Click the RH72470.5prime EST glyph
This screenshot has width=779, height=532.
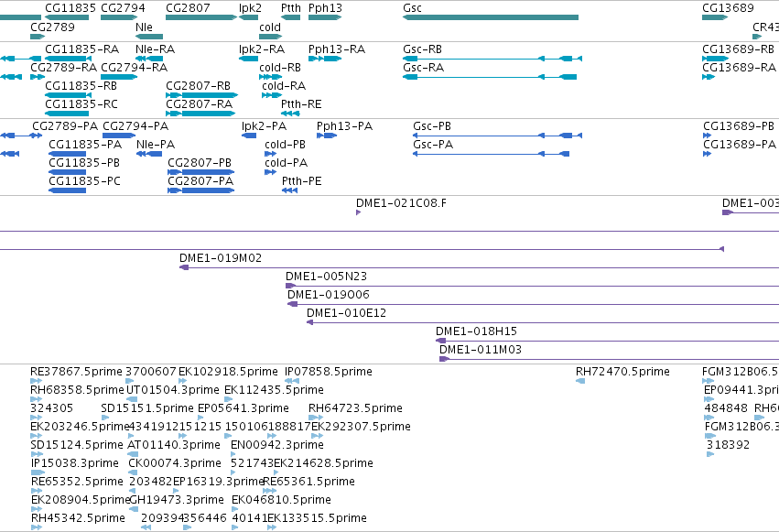(x=580, y=381)
